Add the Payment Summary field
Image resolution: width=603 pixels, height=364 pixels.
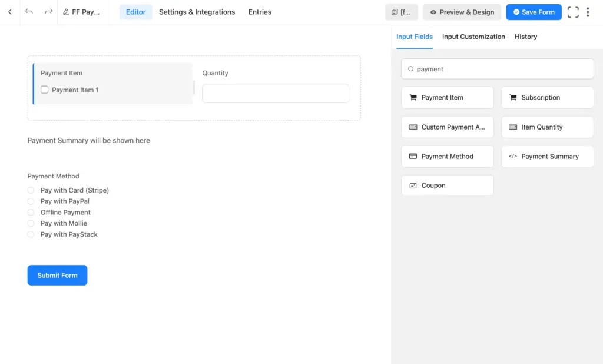click(x=547, y=156)
